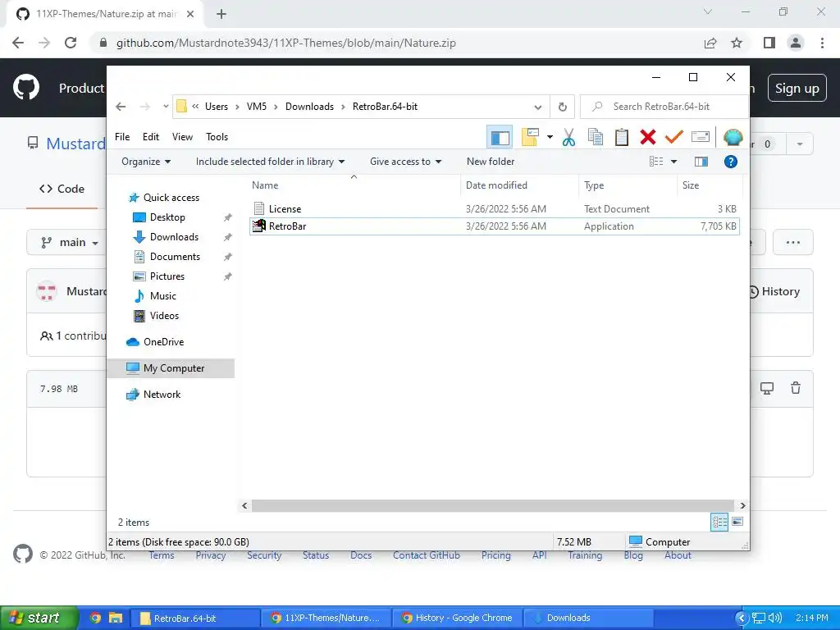
Task: Open the View menu
Action: [182, 137]
